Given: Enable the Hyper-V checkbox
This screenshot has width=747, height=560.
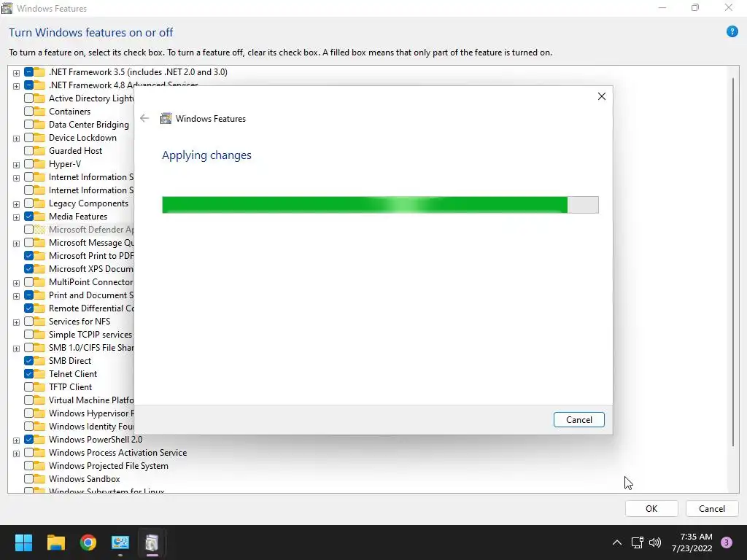Looking at the screenshot, I should click(28, 164).
